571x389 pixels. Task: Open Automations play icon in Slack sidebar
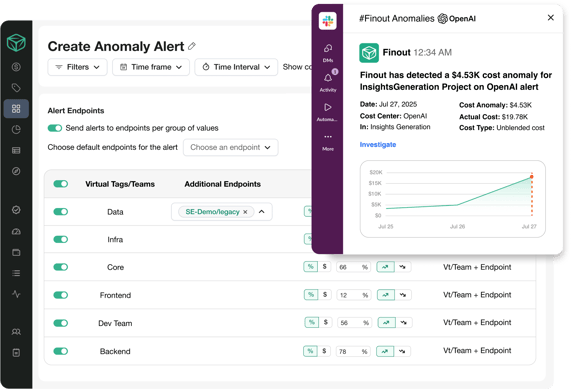[328, 112]
